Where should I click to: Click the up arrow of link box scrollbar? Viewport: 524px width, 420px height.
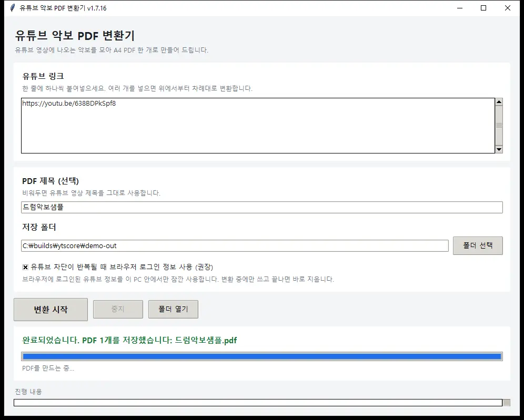[499, 102]
